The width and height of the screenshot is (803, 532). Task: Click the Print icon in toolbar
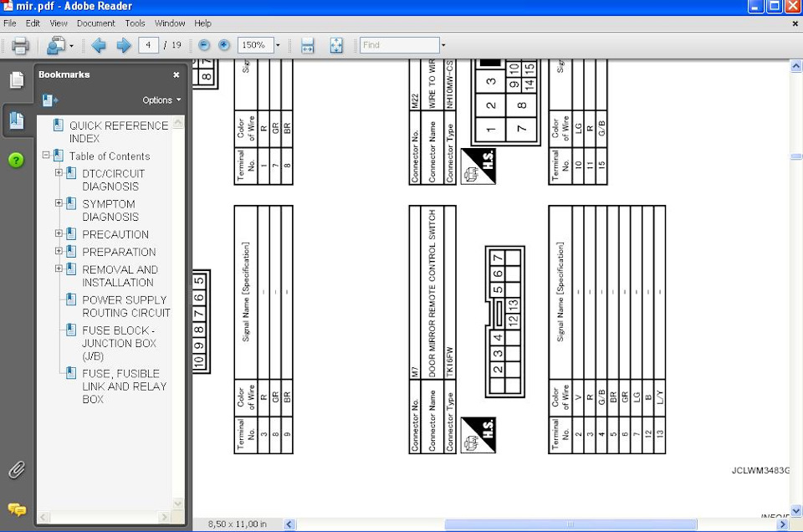tap(20, 45)
